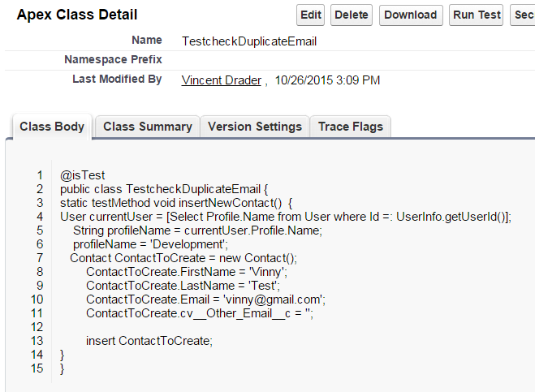The height and width of the screenshot is (392, 535).
Task: Click the insert ContactToCreate statement
Action: tap(149, 341)
